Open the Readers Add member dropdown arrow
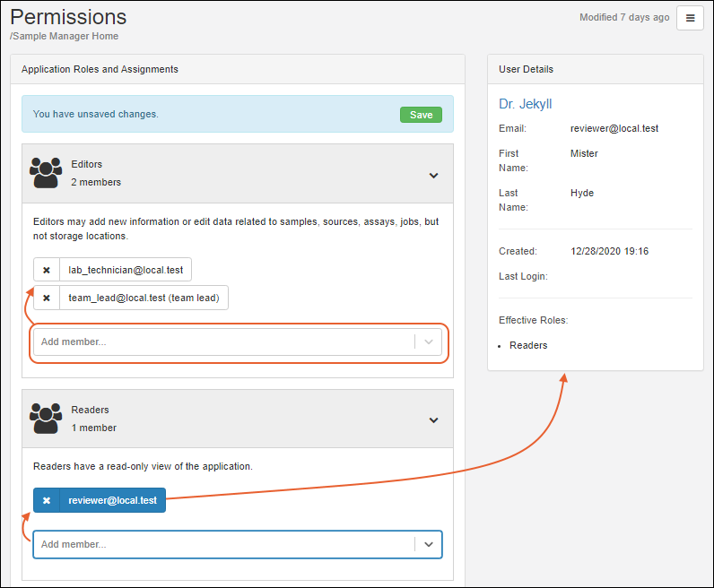 click(429, 544)
